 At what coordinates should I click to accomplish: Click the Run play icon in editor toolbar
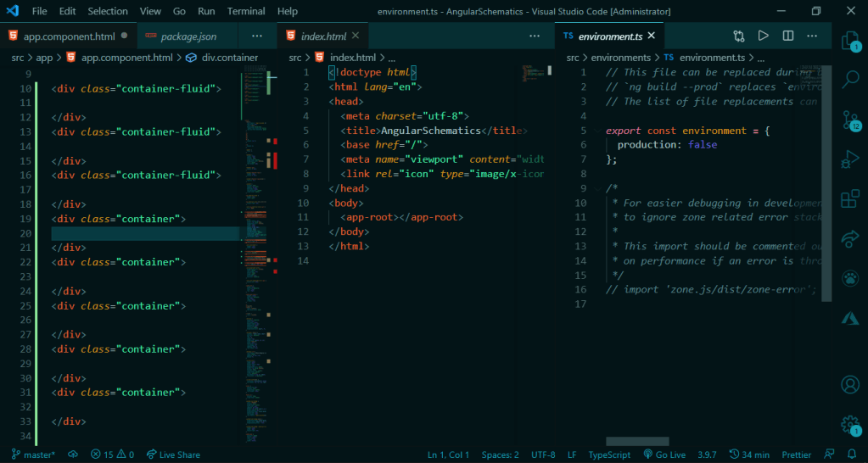coord(764,36)
